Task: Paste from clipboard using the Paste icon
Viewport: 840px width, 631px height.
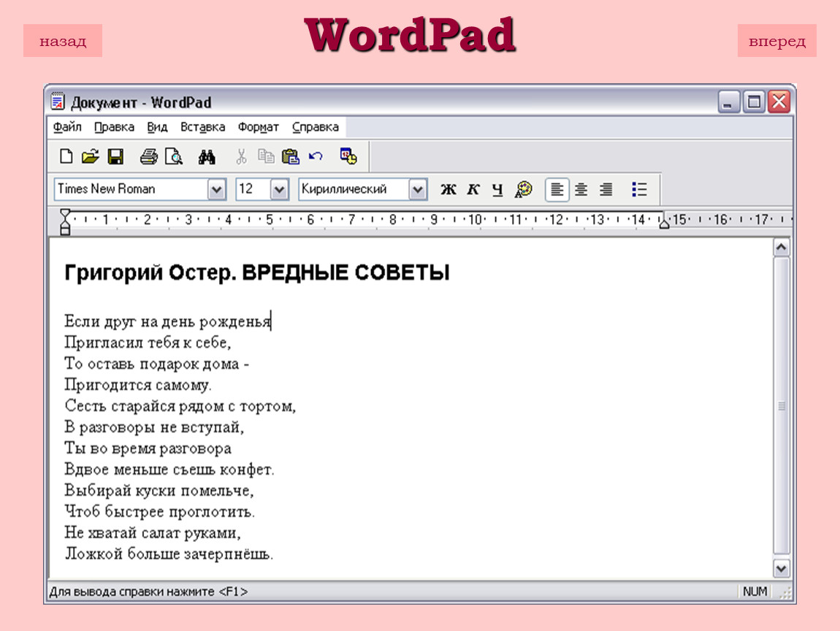Action: 291,156
